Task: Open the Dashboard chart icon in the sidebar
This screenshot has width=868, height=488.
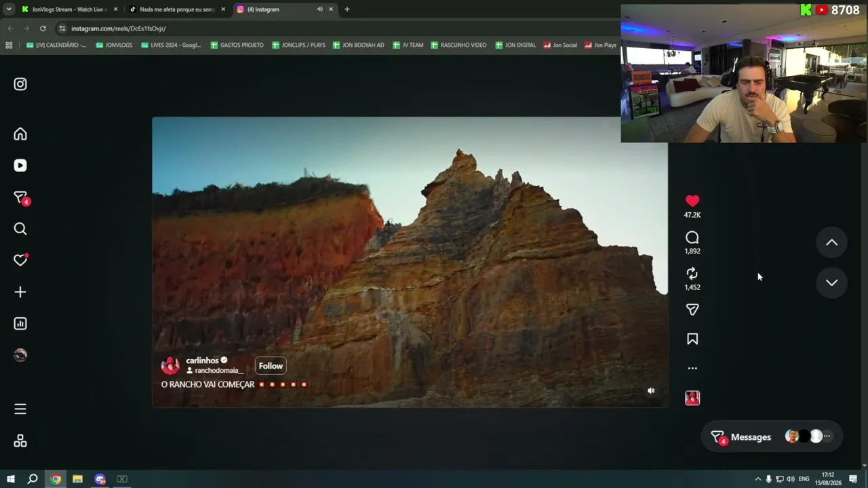Action: click(x=20, y=324)
